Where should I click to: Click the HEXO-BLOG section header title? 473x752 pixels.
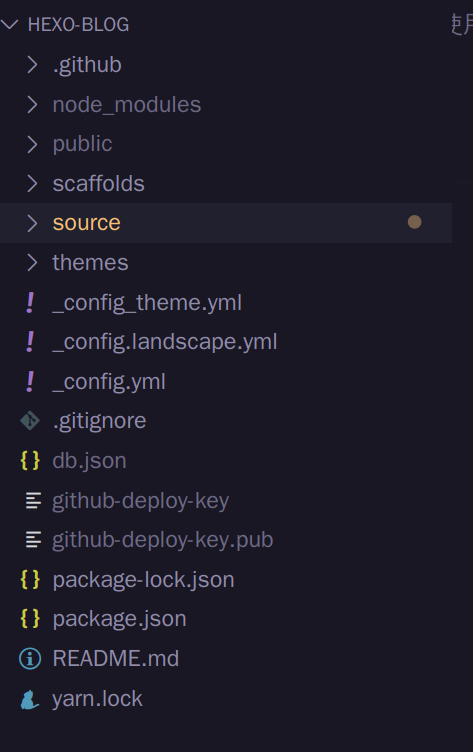(x=78, y=24)
